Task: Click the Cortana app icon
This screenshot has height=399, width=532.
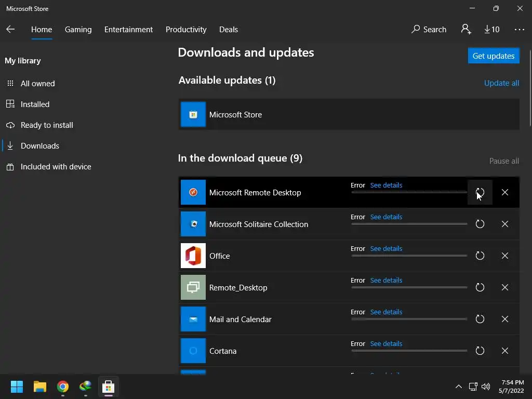Action: point(193,351)
